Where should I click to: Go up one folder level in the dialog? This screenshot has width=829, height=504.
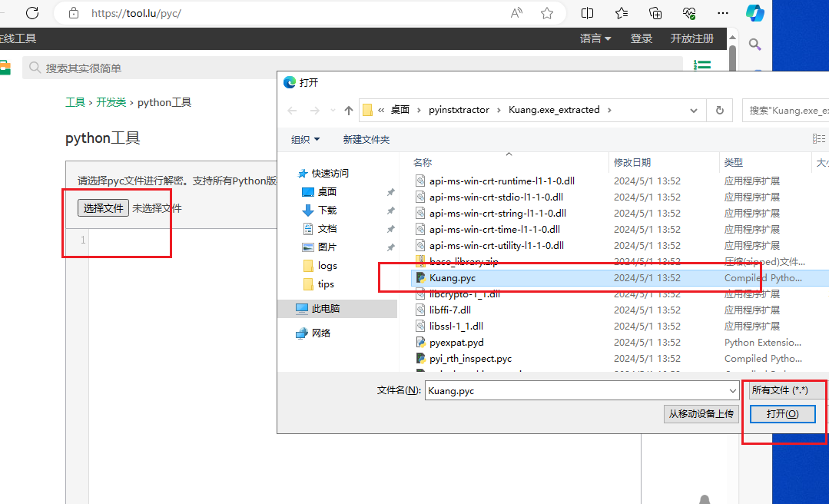tap(348, 111)
